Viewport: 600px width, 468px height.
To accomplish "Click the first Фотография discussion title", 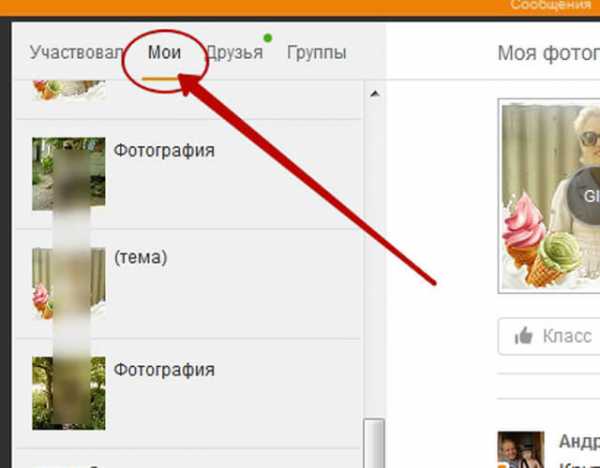I will (x=164, y=151).
